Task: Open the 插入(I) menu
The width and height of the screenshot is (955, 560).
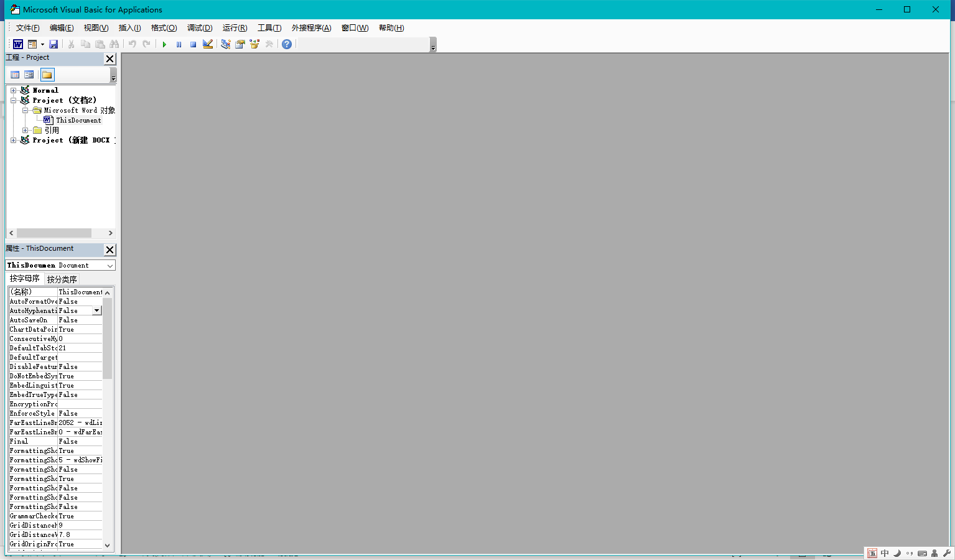Action: tap(129, 28)
